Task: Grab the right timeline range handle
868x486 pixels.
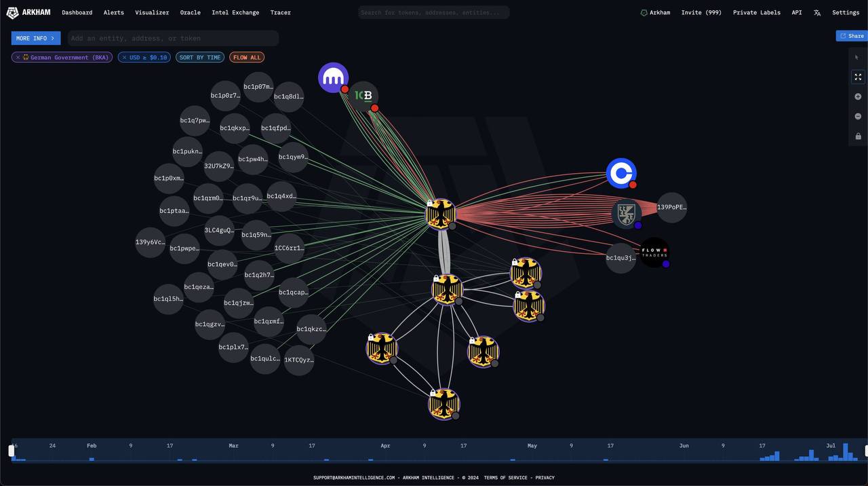Action: click(x=866, y=451)
